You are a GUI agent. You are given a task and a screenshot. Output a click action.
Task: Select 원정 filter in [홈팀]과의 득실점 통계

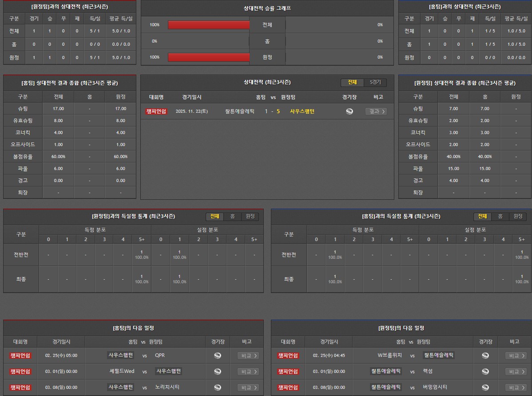[518, 216]
